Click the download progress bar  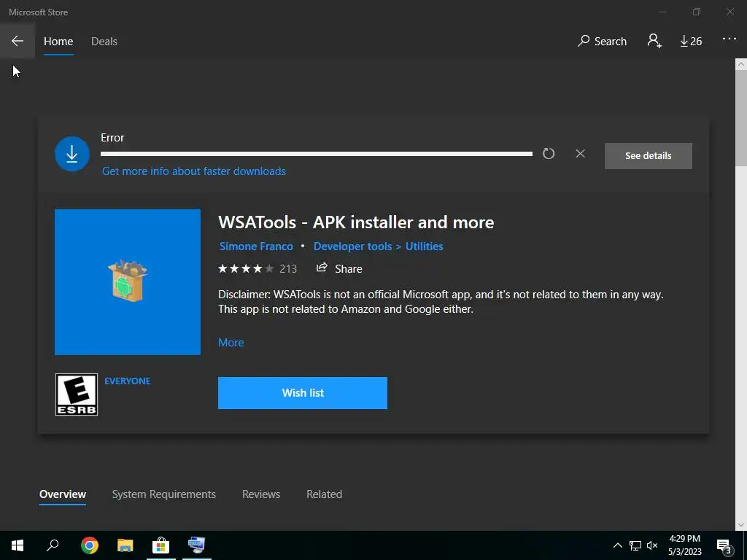tap(317, 154)
